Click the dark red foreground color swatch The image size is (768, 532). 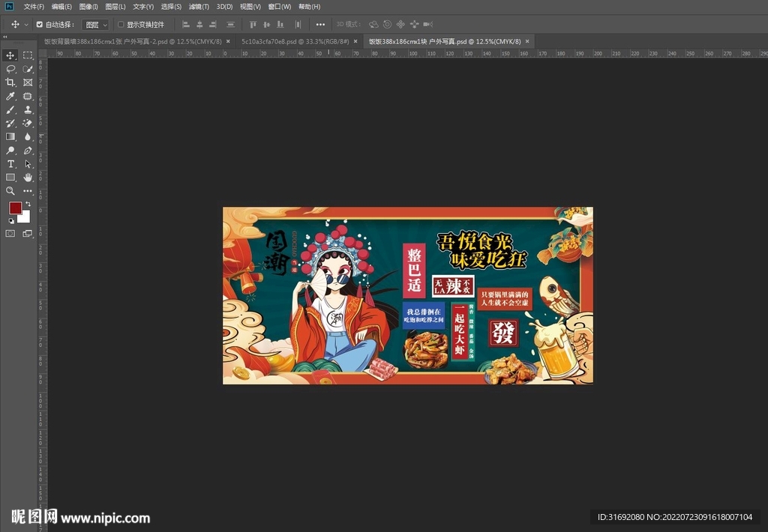click(15, 208)
